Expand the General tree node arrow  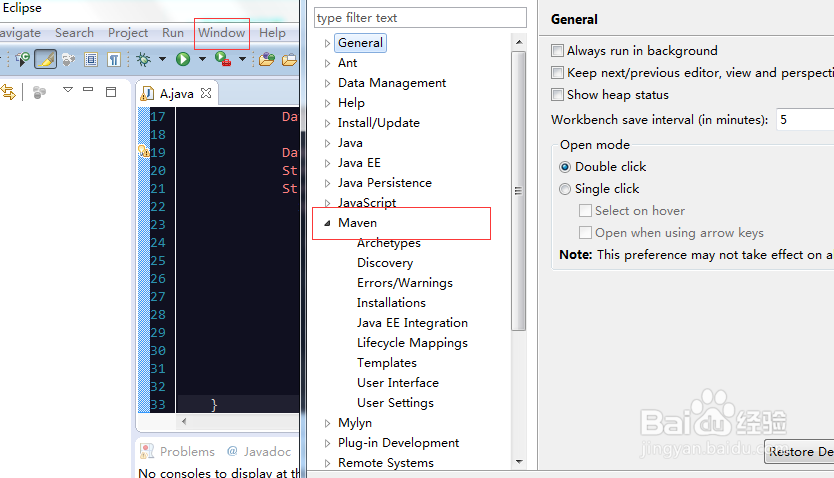pyautogui.click(x=327, y=43)
